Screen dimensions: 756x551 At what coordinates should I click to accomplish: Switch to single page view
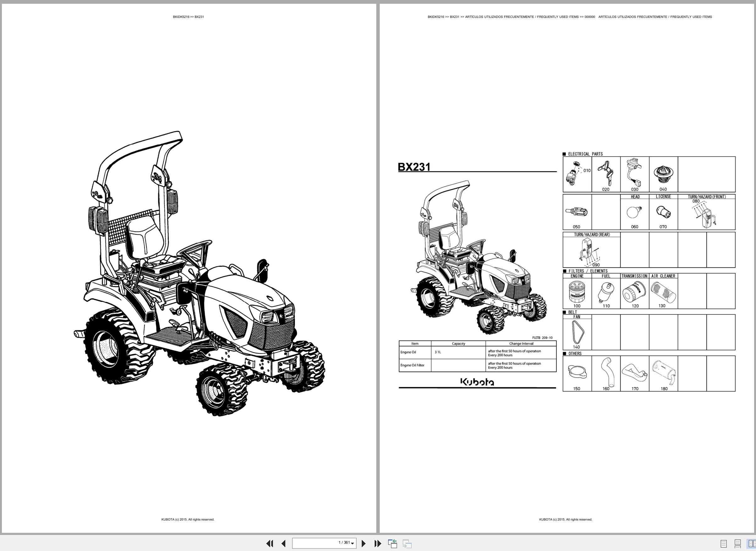724,544
